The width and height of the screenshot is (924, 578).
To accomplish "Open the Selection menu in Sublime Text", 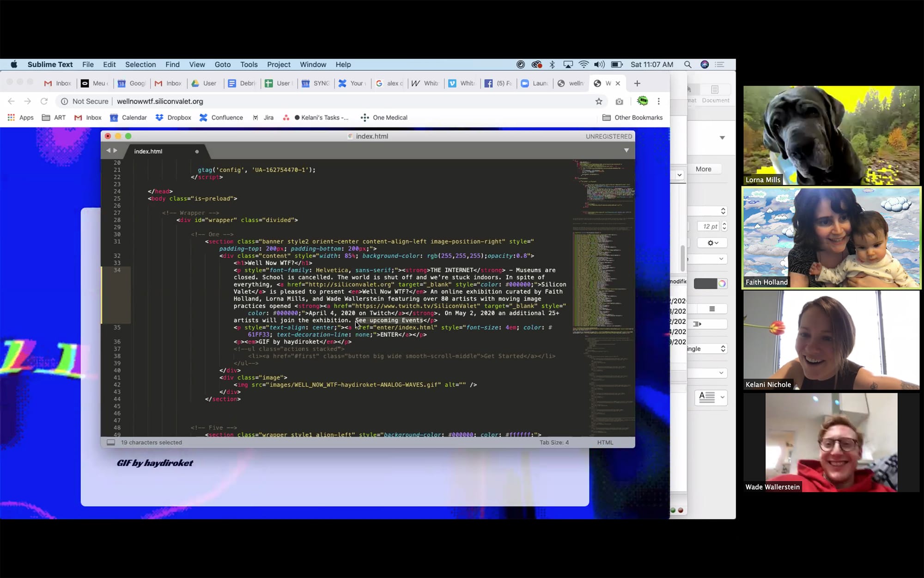I will coord(140,65).
